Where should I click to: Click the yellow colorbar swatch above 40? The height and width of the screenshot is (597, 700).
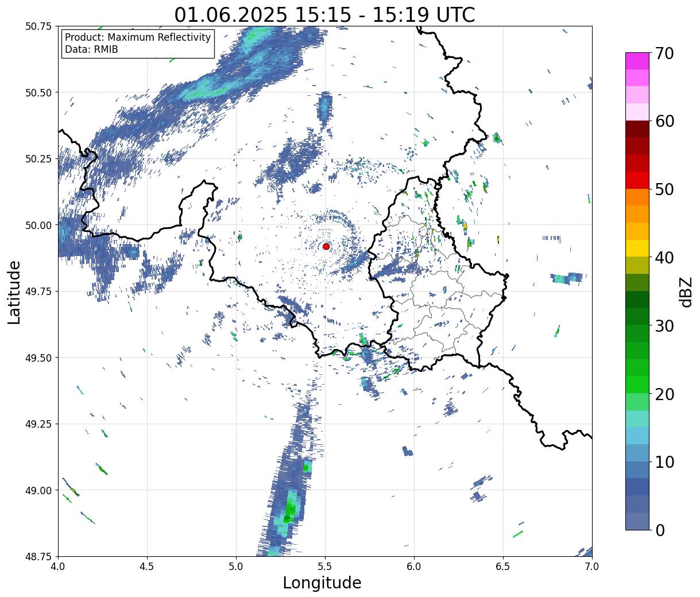[x=637, y=248]
